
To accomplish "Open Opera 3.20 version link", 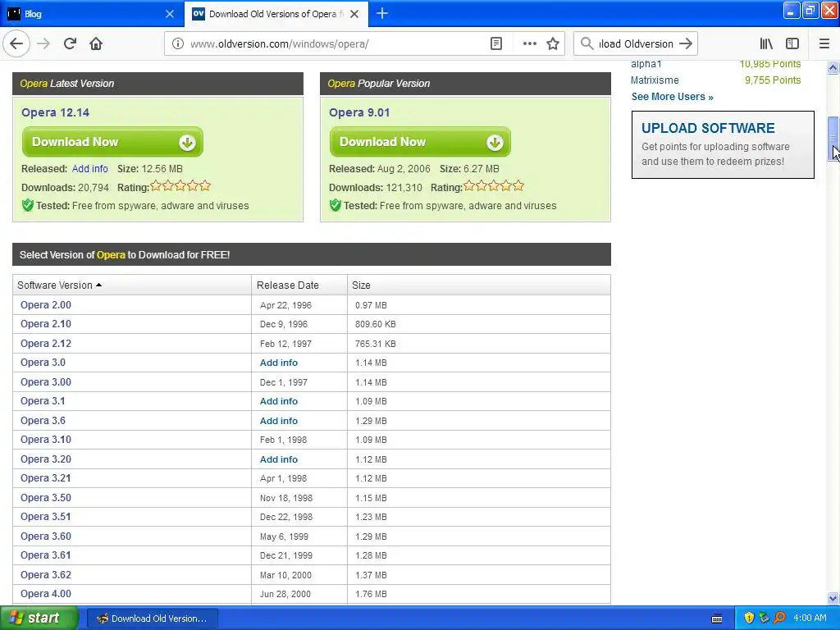I will click(x=46, y=459).
